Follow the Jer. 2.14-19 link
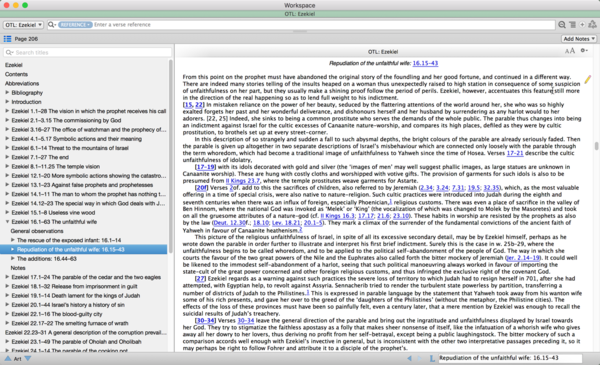The width and height of the screenshot is (600, 365). pos(523,258)
